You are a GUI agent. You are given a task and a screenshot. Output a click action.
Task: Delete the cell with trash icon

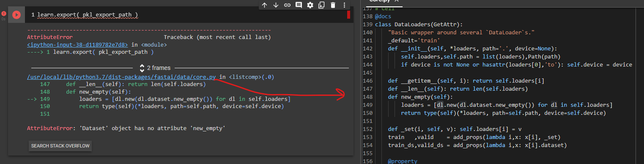coord(333,5)
